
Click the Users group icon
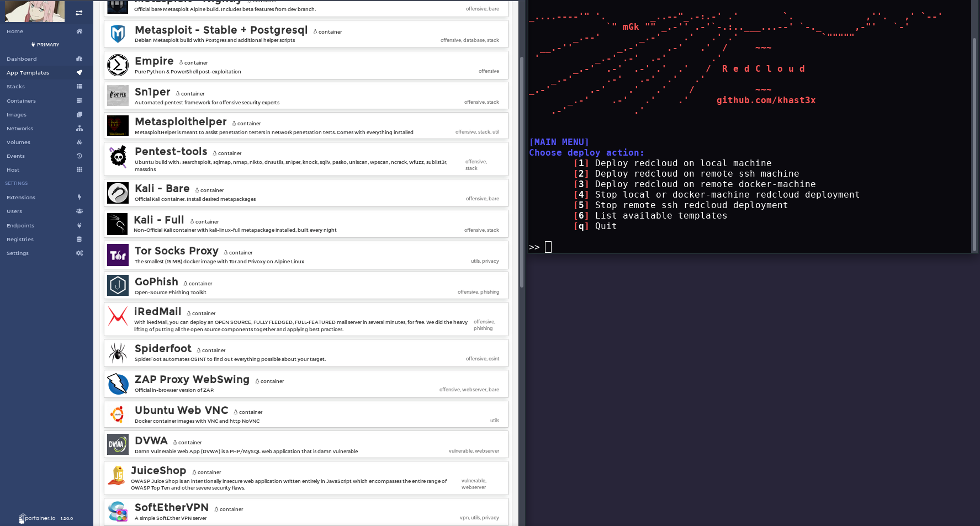pos(80,211)
